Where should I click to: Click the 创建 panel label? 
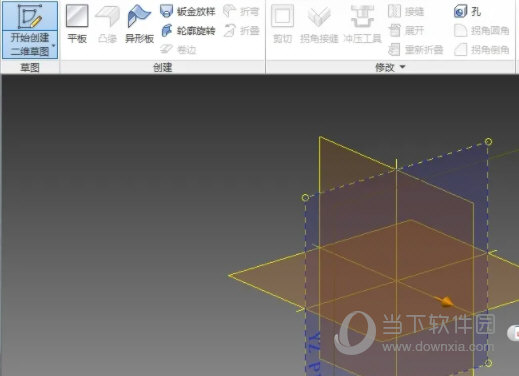(x=162, y=67)
